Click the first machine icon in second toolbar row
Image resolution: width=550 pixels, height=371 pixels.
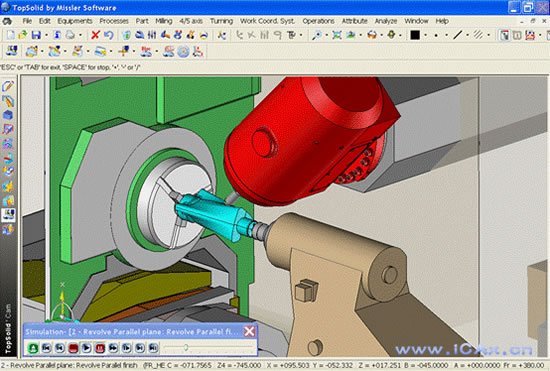click(12, 51)
